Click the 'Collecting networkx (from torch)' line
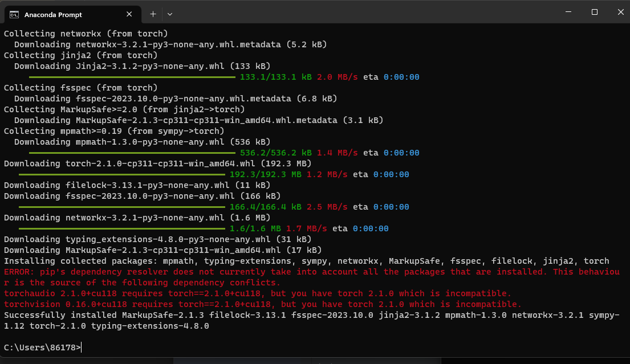Screen dimensions: 630x364 click(x=86, y=34)
